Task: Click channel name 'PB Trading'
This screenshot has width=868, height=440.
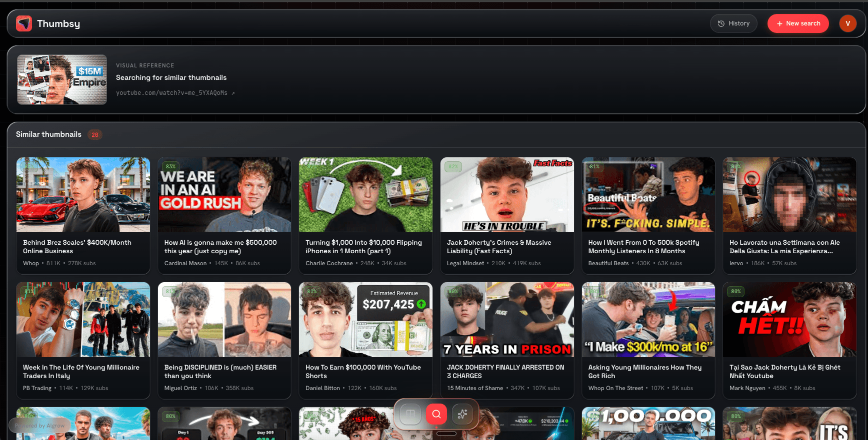Action: [x=37, y=388]
